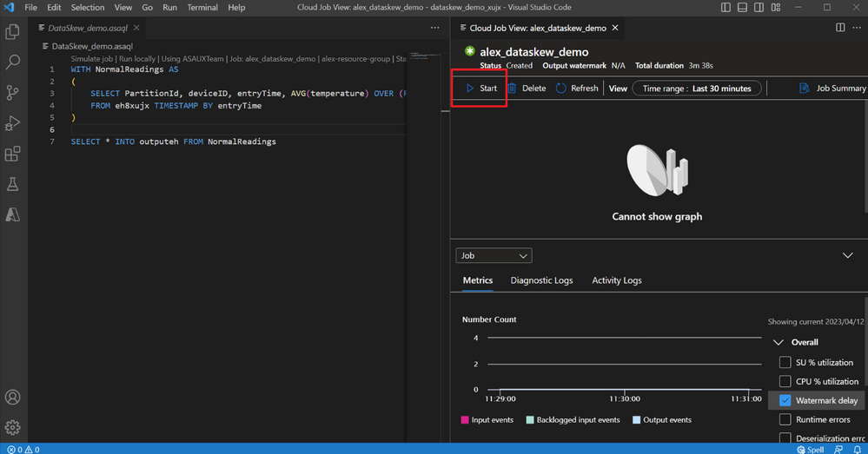Viewport: 868px width, 454px height.
Task: Open the Extensions view icon
Action: coord(12,153)
